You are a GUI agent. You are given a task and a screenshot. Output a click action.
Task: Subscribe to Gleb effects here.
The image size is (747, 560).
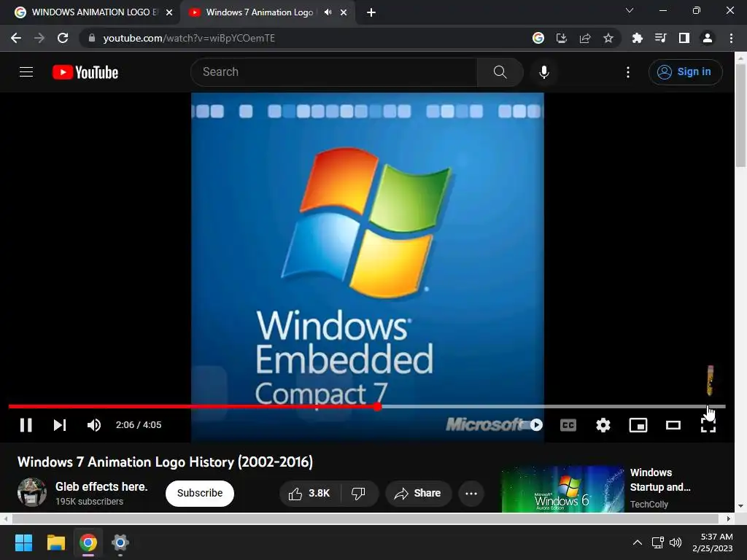click(x=200, y=493)
